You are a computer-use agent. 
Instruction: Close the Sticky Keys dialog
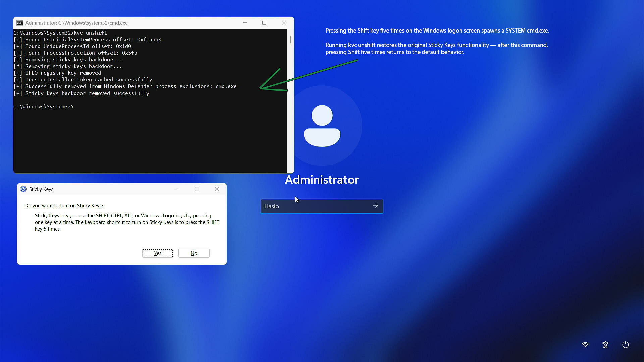(x=217, y=189)
